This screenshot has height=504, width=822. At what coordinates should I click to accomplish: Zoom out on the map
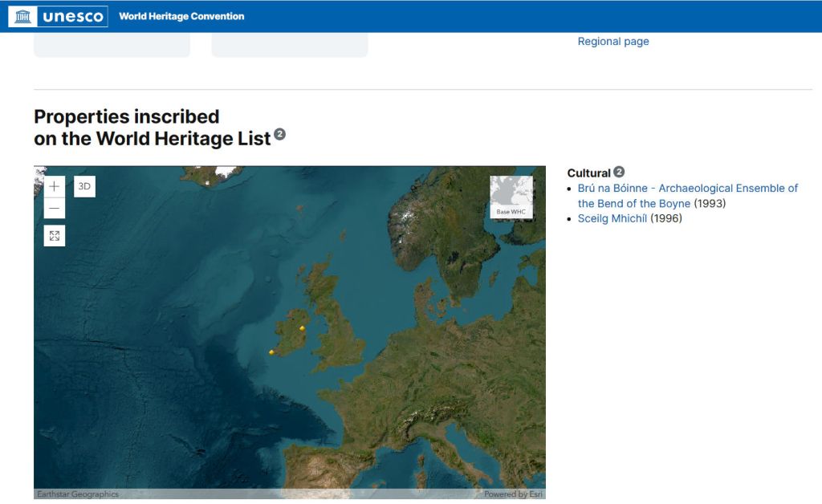pyautogui.click(x=54, y=209)
